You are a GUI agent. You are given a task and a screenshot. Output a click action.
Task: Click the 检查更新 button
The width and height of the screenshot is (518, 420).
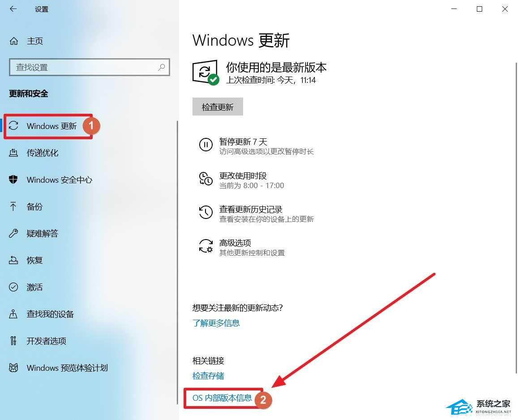218,107
